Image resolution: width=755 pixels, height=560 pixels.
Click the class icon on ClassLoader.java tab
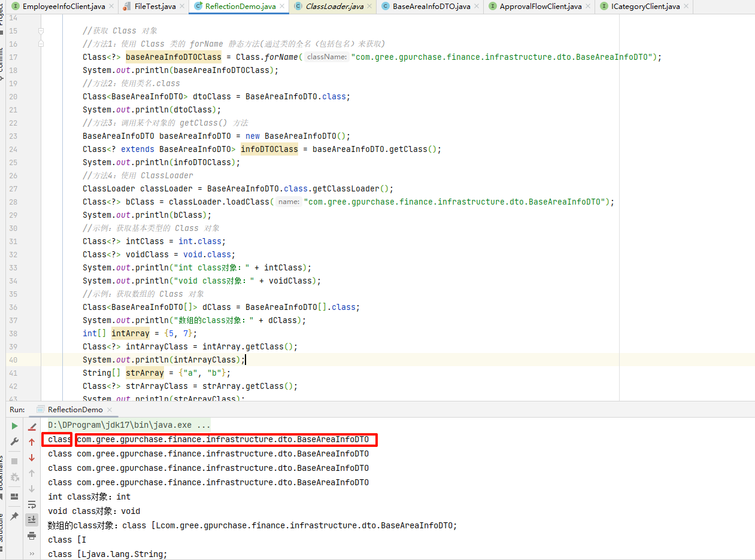tap(298, 7)
